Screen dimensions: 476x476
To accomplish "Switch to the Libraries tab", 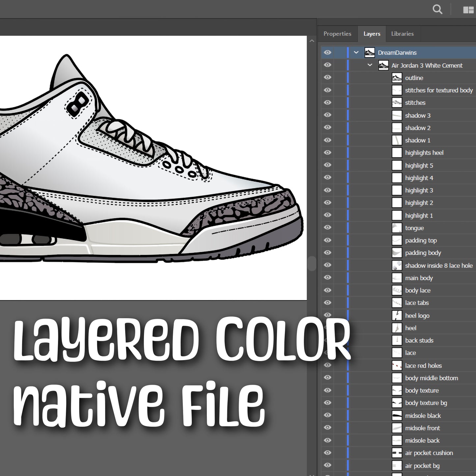I will click(x=402, y=33).
